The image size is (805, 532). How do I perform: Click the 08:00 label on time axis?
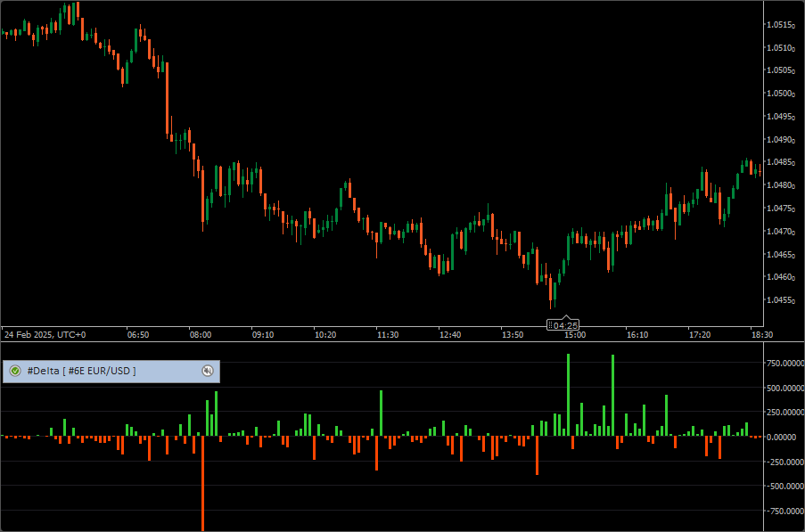tap(200, 335)
